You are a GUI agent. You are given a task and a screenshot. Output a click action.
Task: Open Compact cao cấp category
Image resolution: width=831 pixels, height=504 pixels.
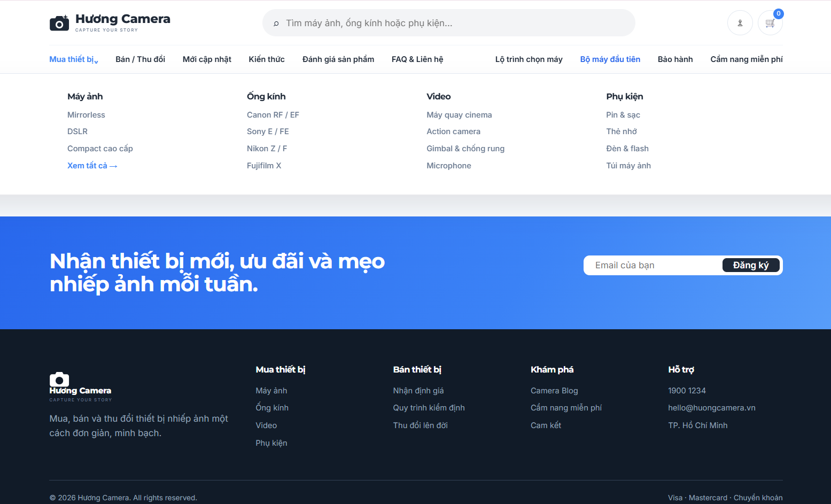100,149
